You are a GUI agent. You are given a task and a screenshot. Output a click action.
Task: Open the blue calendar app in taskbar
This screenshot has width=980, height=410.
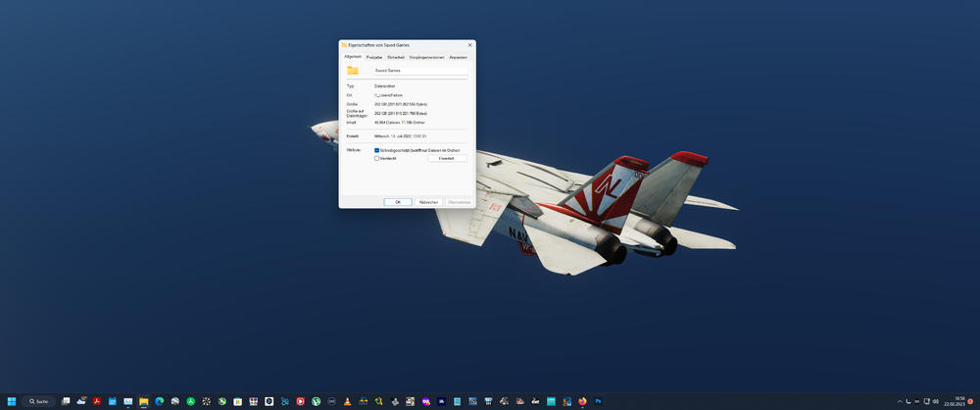click(x=113, y=401)
